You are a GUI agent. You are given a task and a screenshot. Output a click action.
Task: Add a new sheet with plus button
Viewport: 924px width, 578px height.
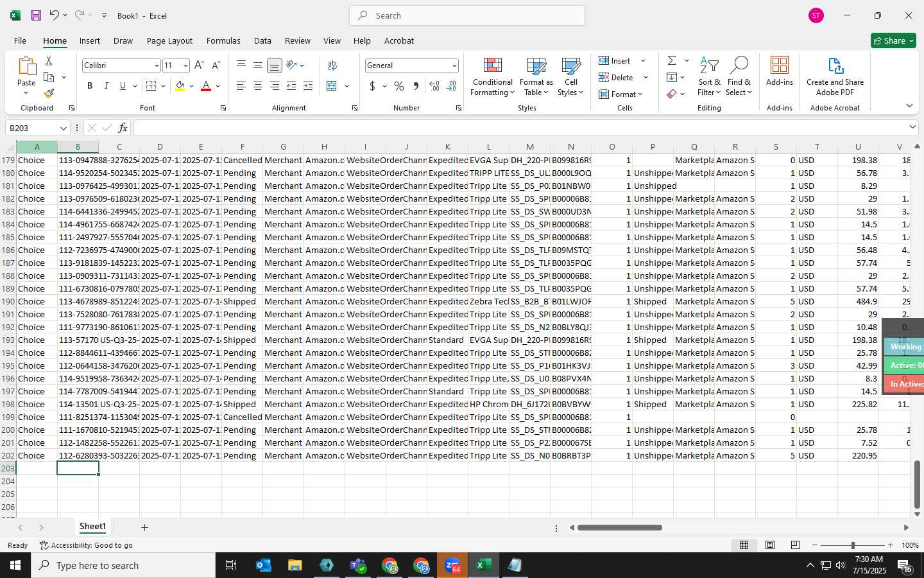144,527
